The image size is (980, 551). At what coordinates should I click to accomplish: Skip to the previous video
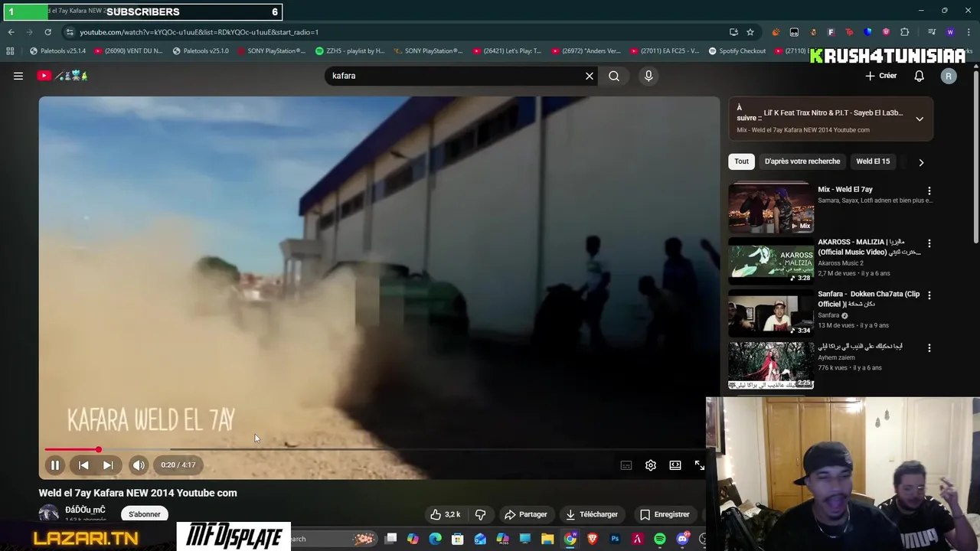83,465
